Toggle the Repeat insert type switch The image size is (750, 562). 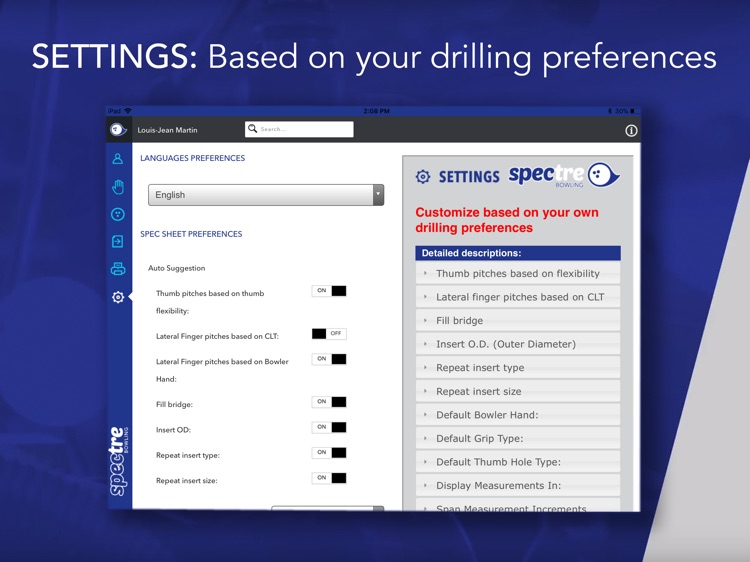329,452
